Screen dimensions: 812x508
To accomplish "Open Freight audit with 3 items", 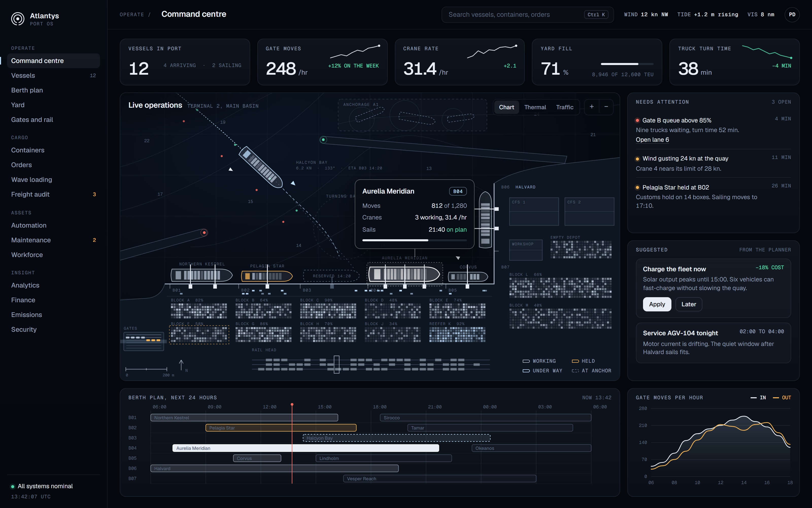I will point(53,195).
